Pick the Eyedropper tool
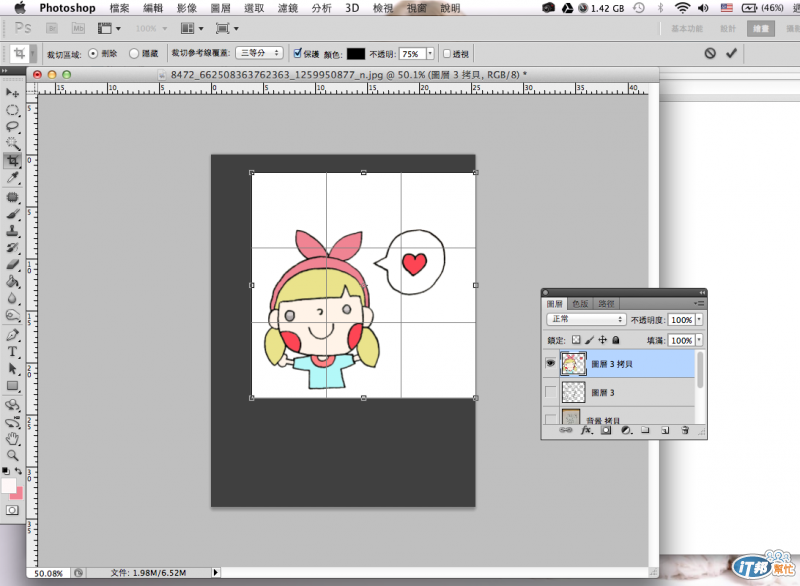Image resolution: width=800 pixels, height=586 pixels. coord(13,178)
